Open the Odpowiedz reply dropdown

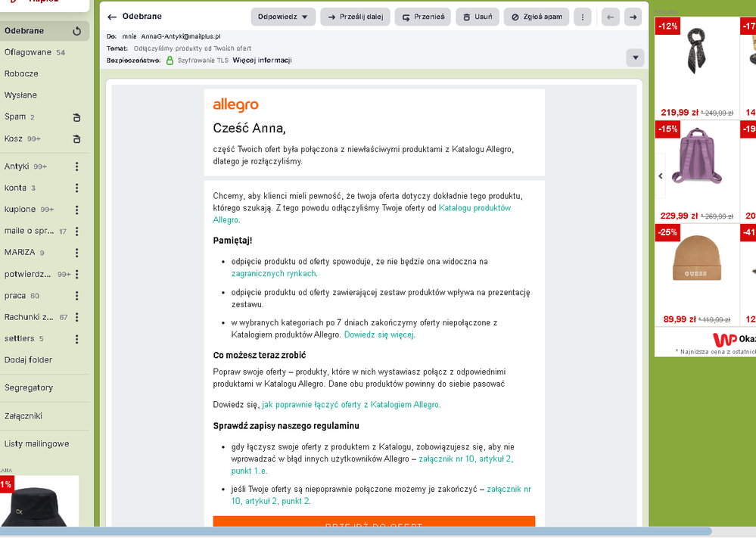coord(283,17)
